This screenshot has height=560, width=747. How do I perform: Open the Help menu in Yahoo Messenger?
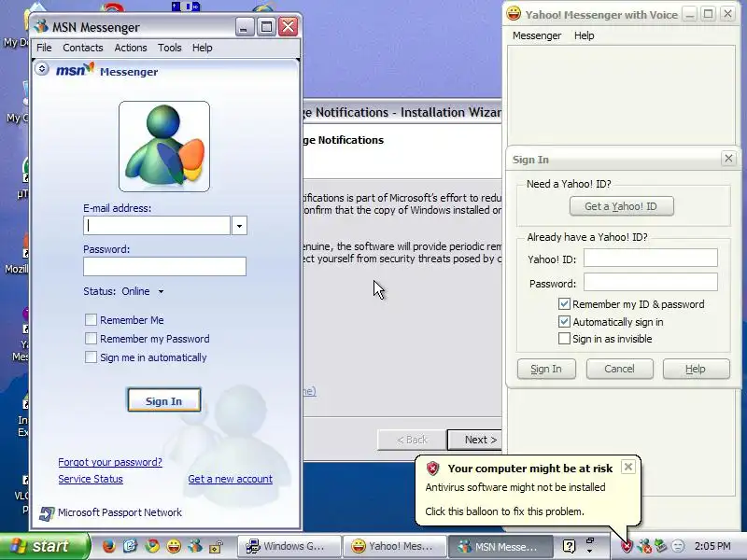[x=585, y=35]
